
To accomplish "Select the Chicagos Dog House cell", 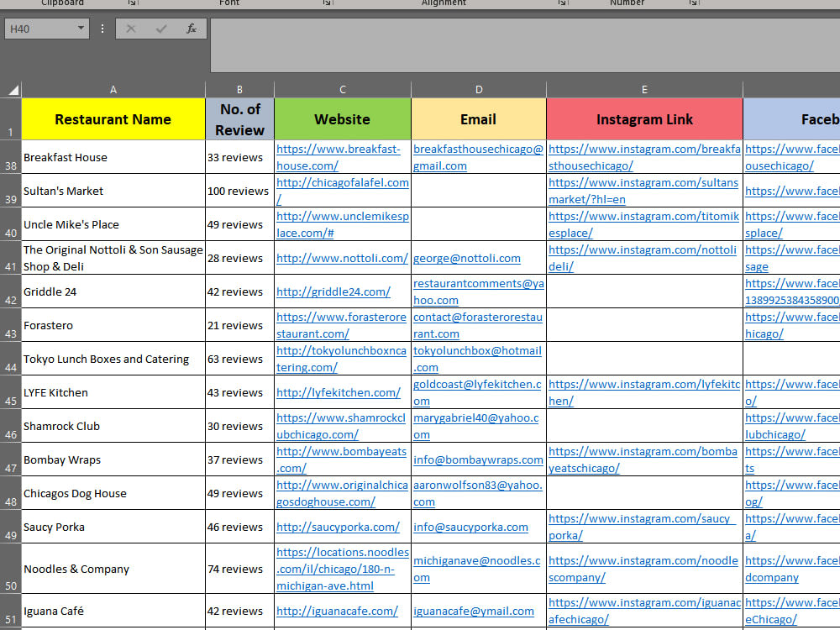I will coord(113,493).
